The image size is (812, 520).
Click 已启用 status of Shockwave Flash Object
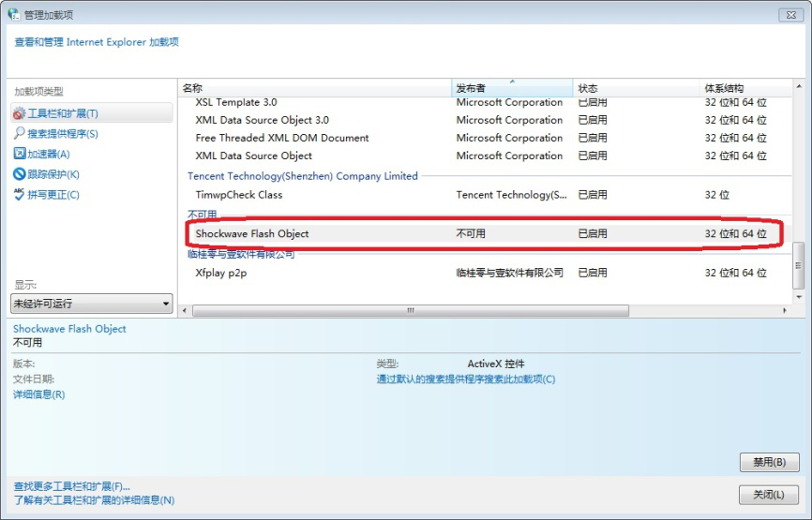click(593, 234)
